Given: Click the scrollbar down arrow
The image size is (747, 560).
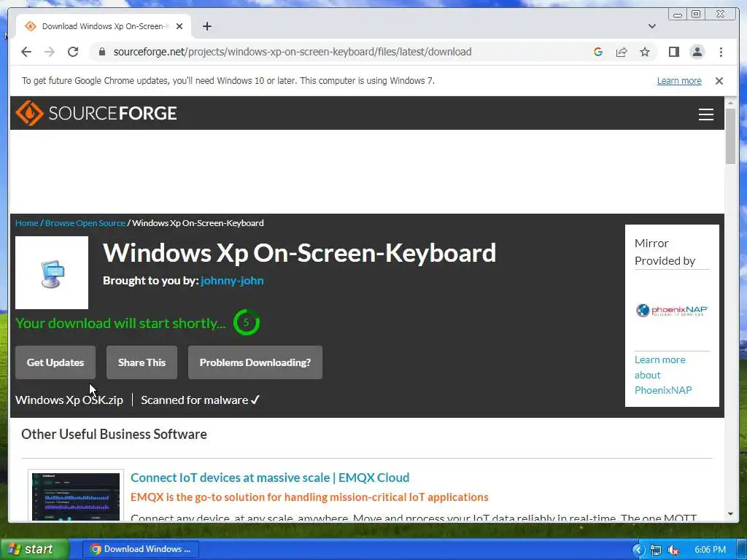Looking at the screenshot, I should click(730, 514).
